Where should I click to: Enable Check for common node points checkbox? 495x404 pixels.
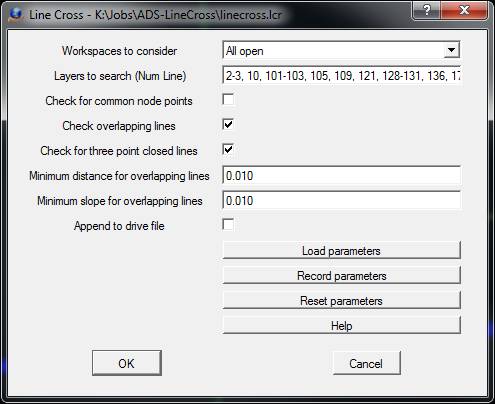coord(228,99)
